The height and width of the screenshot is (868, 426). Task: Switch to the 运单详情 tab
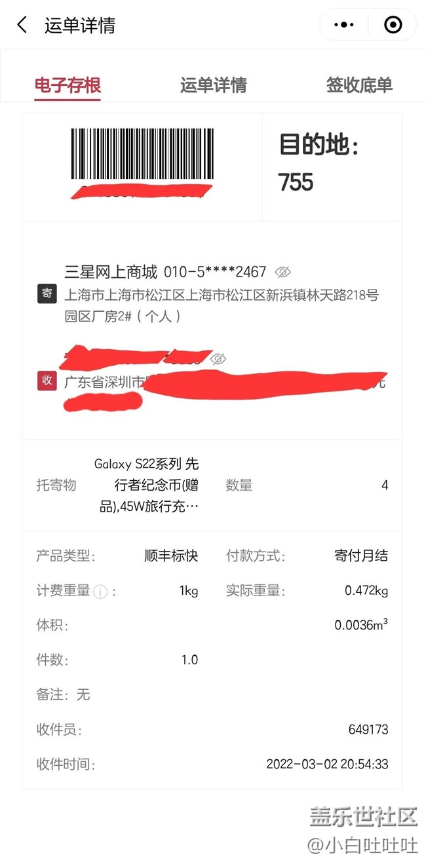tap(213, 85)
